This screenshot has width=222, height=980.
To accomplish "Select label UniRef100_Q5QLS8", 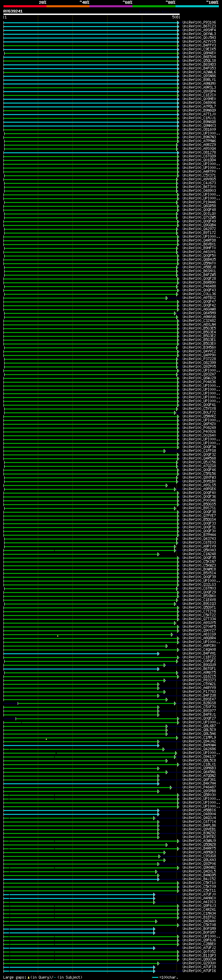I will (199, 60).
